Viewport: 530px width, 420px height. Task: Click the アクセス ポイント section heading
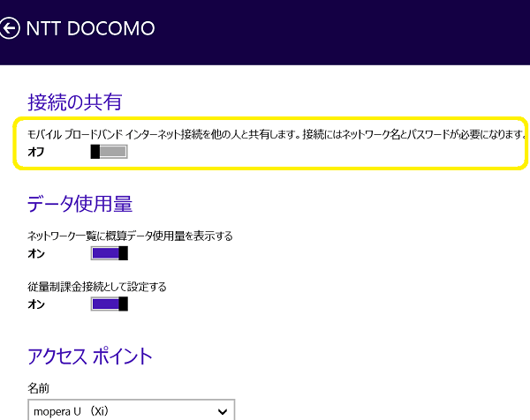coord(90,356)
